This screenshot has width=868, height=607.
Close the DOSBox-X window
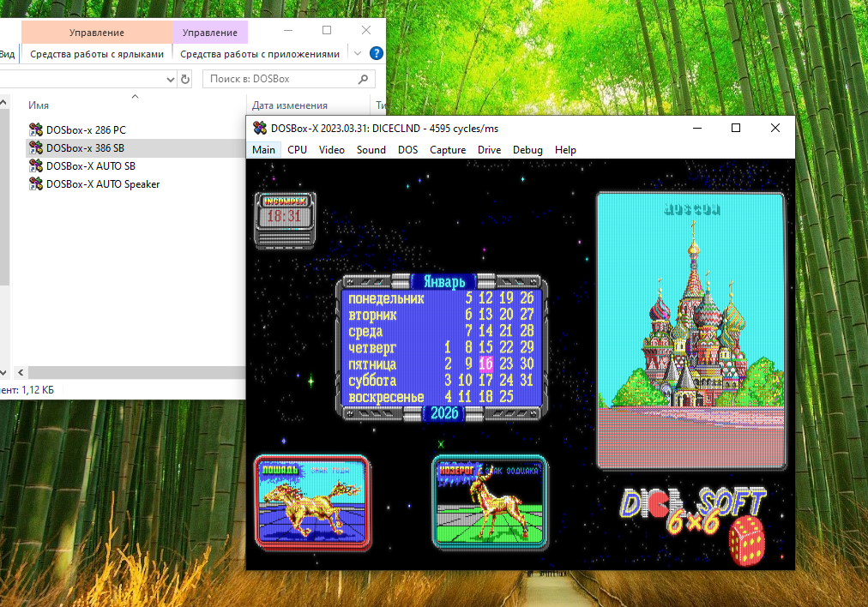775,128
